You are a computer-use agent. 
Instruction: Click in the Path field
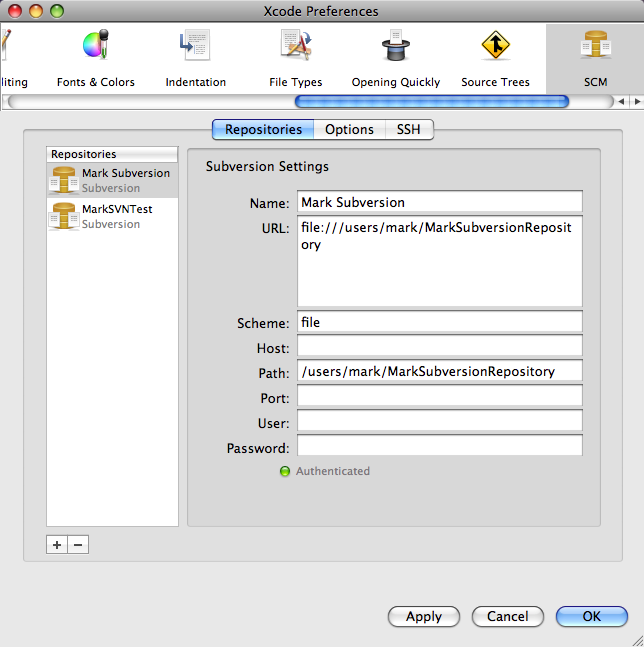point(440,371)
